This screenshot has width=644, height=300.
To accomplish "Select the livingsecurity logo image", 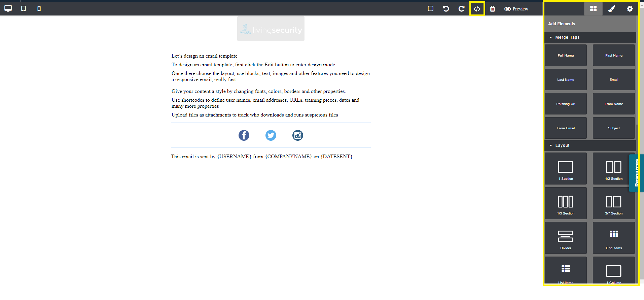I will click(x=271, y=29).
